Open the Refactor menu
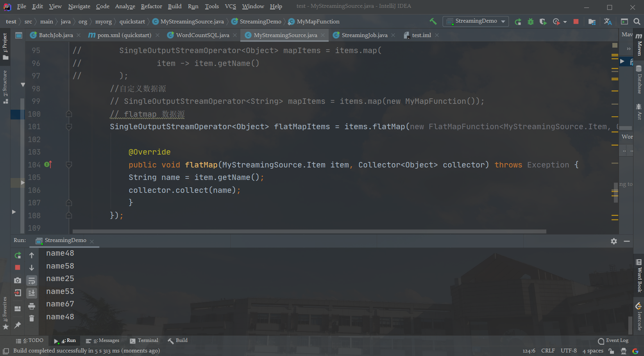Viewport: 644px width, 356px height. (151, 6)
